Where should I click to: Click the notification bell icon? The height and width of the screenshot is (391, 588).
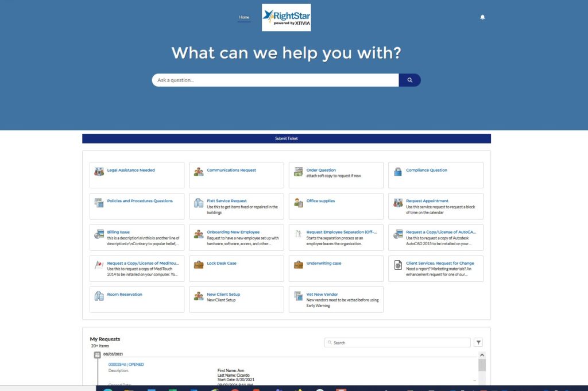pyautogui.click(x=482, y=17)
